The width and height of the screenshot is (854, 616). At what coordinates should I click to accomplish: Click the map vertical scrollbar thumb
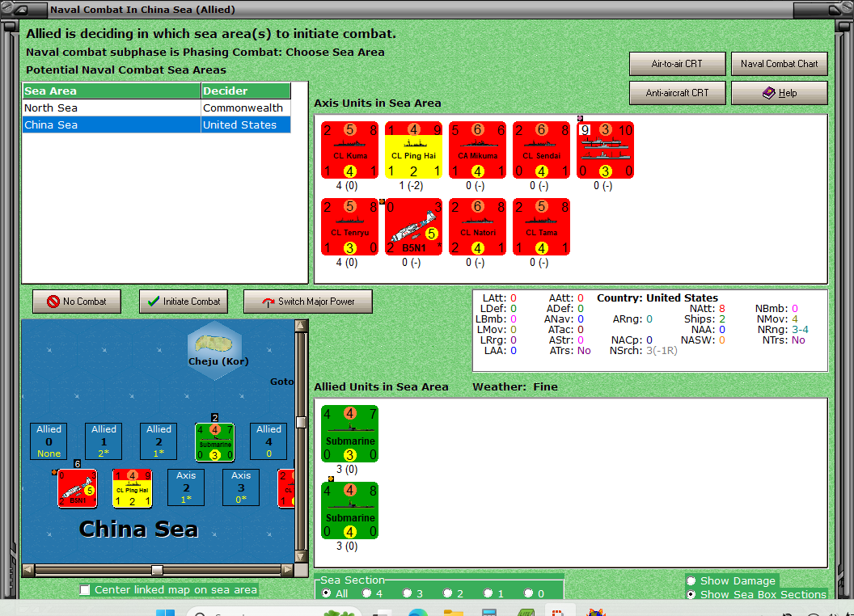[x=301, y=423]
